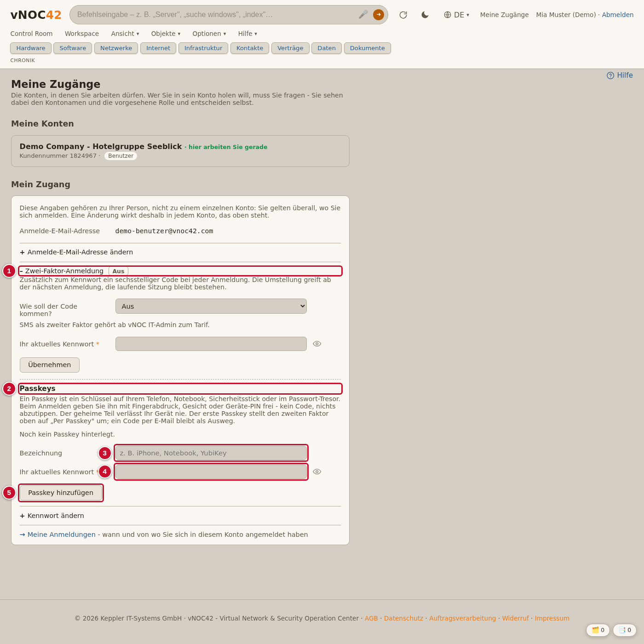Select the Verträge category button

point(290,48)
